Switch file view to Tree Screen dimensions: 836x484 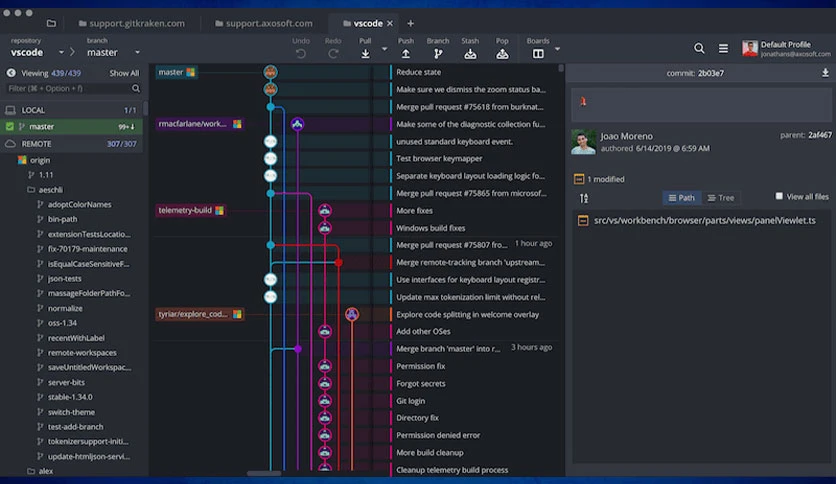click(x=720, y=198)
